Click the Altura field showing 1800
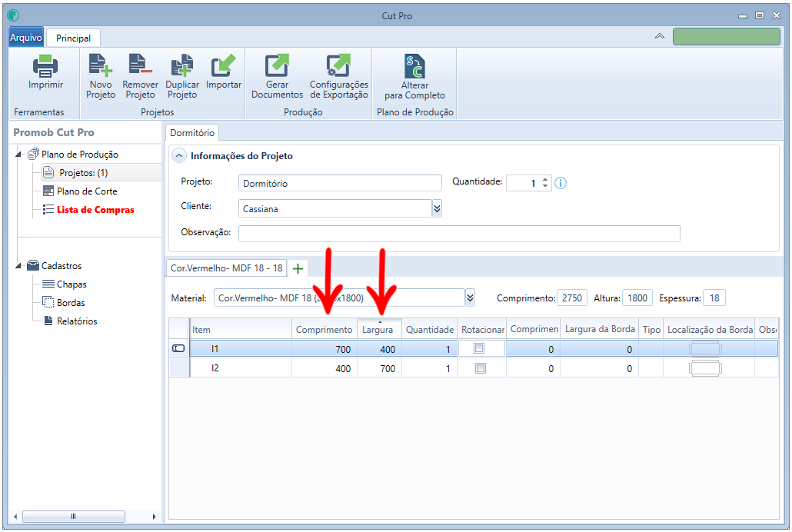This screenshot has width=792, height=532. coord(637,298)
